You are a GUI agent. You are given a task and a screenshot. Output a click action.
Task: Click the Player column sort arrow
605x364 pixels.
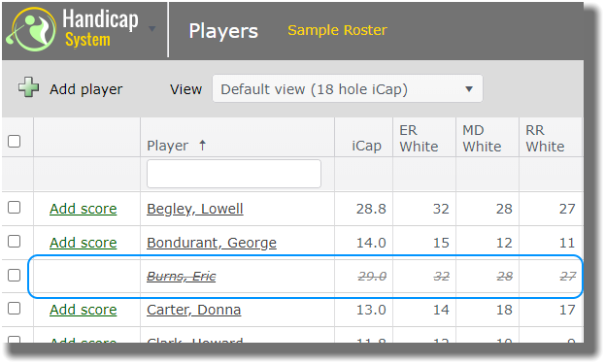point(202,146)
